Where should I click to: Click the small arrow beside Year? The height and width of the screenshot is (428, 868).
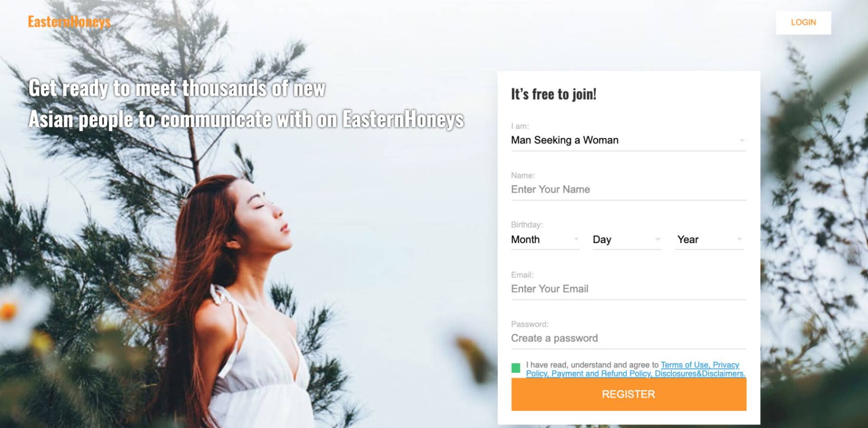[x=740, y=239]
